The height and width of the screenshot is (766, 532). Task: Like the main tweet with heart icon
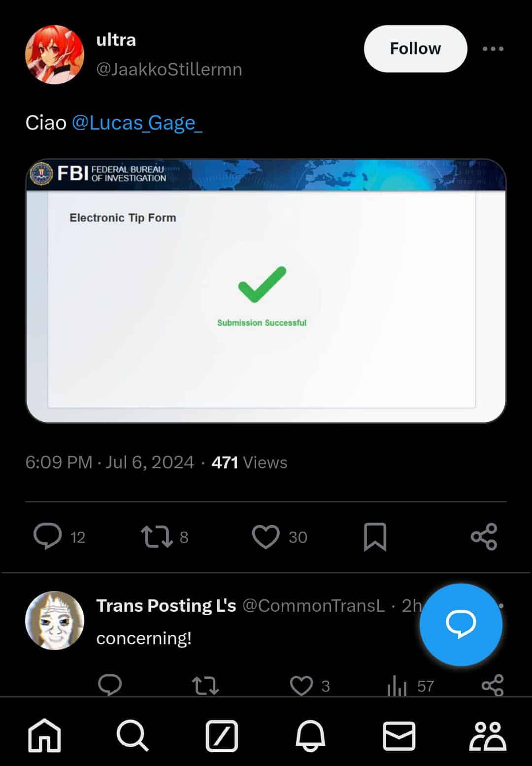point(266,537)
